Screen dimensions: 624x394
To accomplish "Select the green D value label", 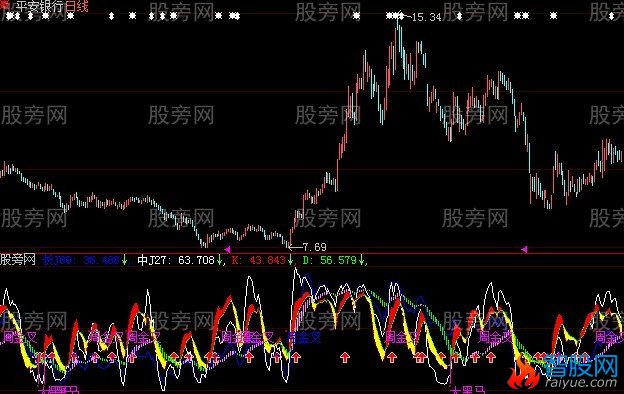I will (330, 261).
